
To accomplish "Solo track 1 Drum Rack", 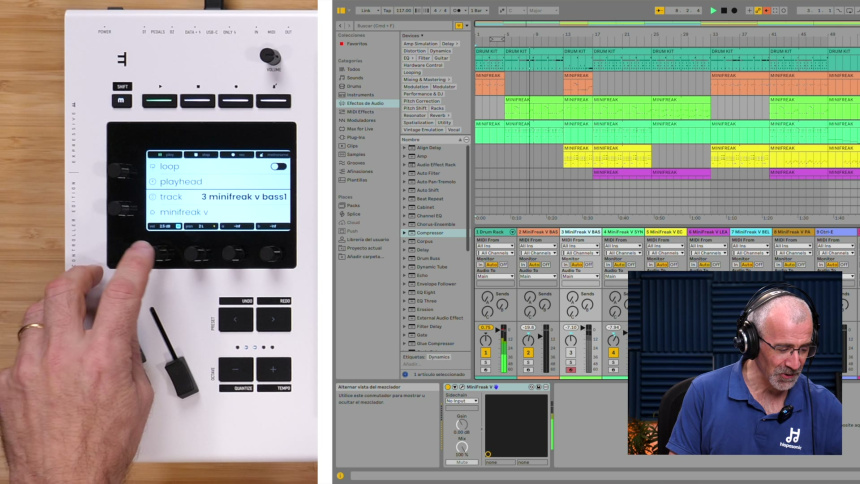I will point(485,363).
